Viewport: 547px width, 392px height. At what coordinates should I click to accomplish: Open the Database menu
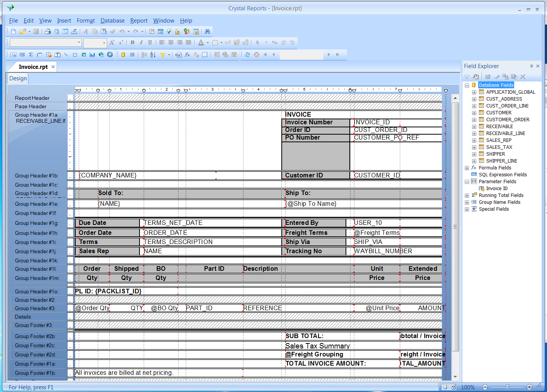point(112,21)
